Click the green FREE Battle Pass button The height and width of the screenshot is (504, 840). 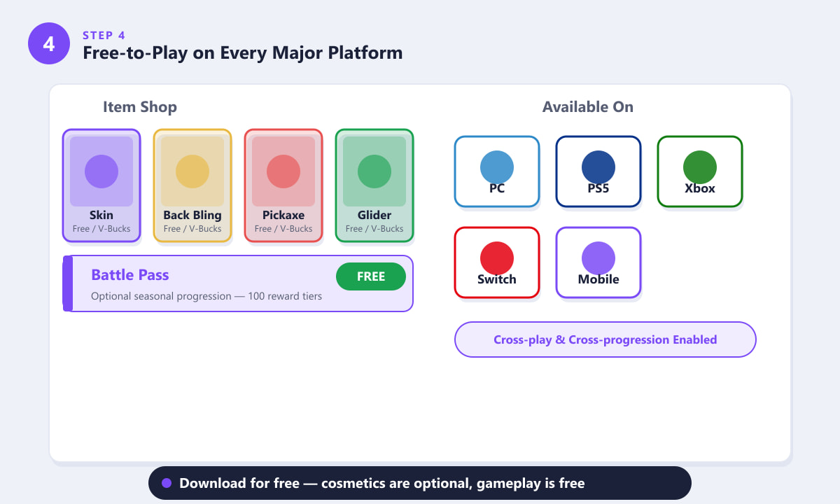pyautogui.click(x=371, y=276)
